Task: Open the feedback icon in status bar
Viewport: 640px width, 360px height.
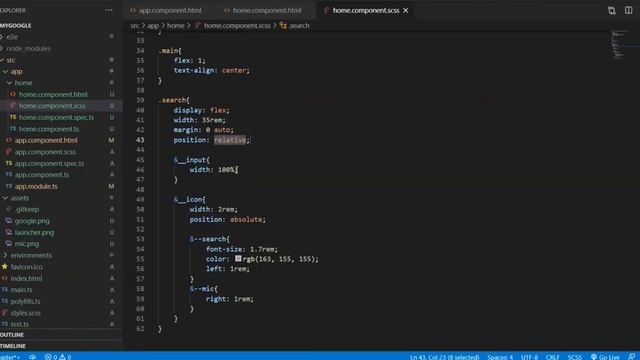Action: (632, 357)
